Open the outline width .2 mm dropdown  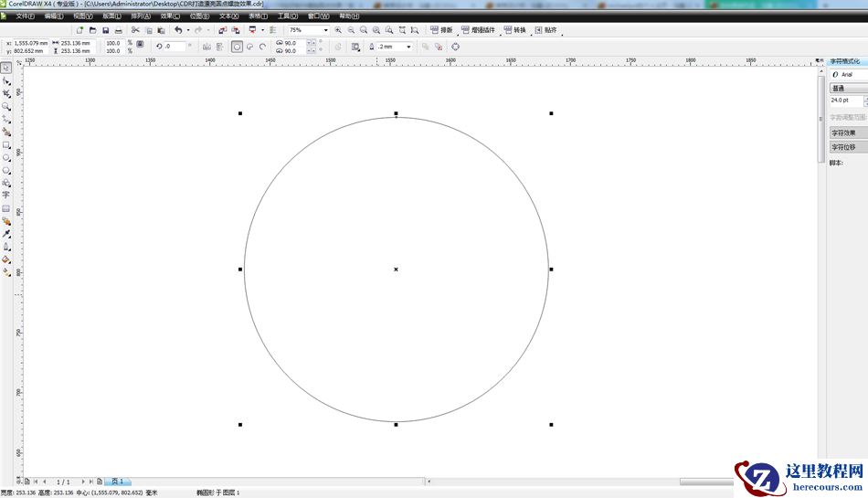pos(408,47)
